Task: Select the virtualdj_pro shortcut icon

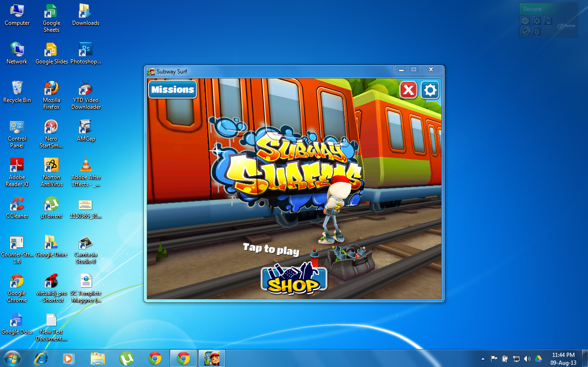Action: click(51, 288)
